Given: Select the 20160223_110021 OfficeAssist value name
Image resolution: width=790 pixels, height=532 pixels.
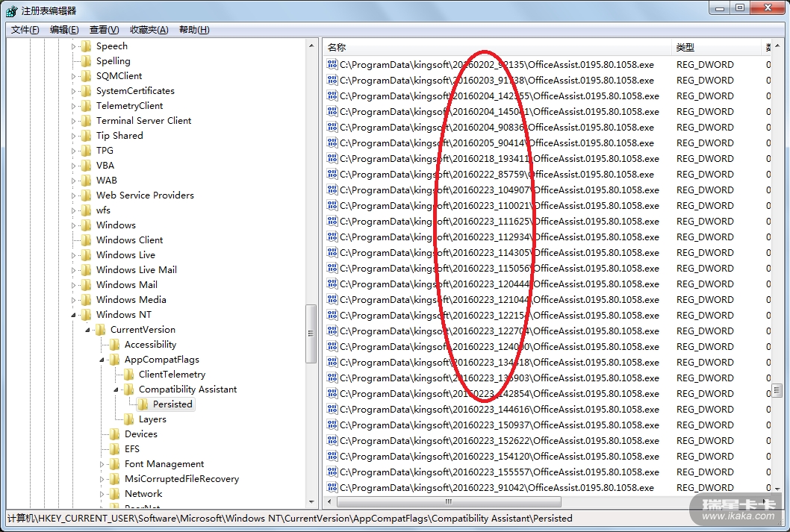Looking at the screenshot, I should click(500, 205).
